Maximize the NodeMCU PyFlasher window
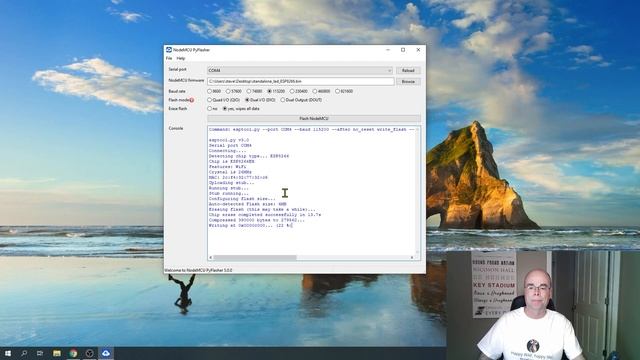This screenshot has width=640, height=360. click(403, 50)
